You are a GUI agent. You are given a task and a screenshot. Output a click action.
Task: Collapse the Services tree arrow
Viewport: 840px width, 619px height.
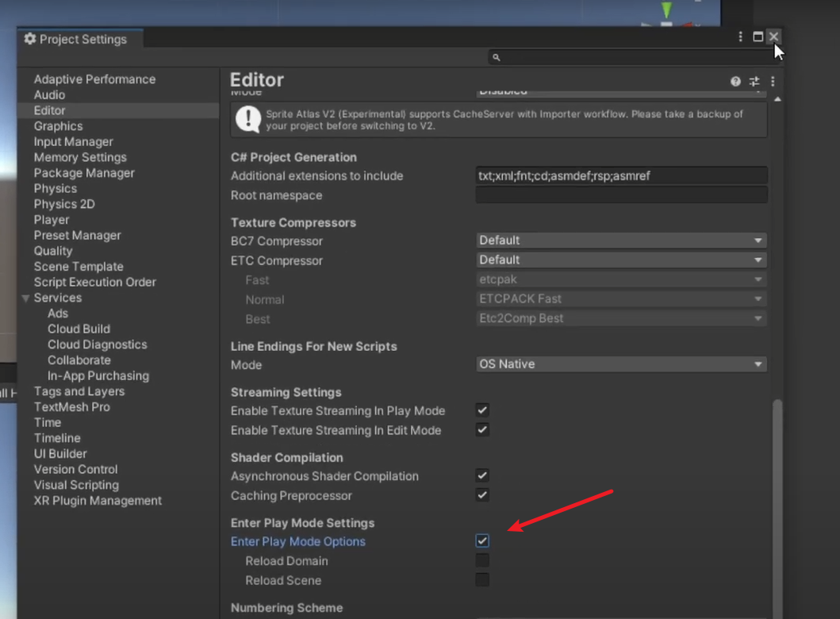click(25, 298)
